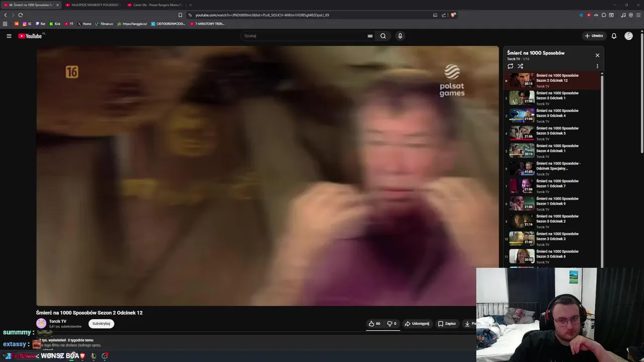This screenshot has height=362, width=644.
Task: Select the Śmierć na 1000 Sposobów tab
Action: coord(31,5)
